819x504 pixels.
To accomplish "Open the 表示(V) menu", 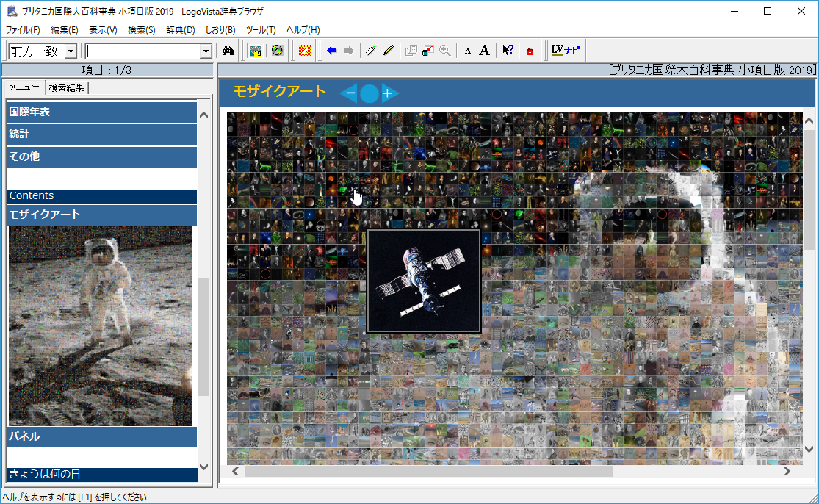I will coord(103,30).
